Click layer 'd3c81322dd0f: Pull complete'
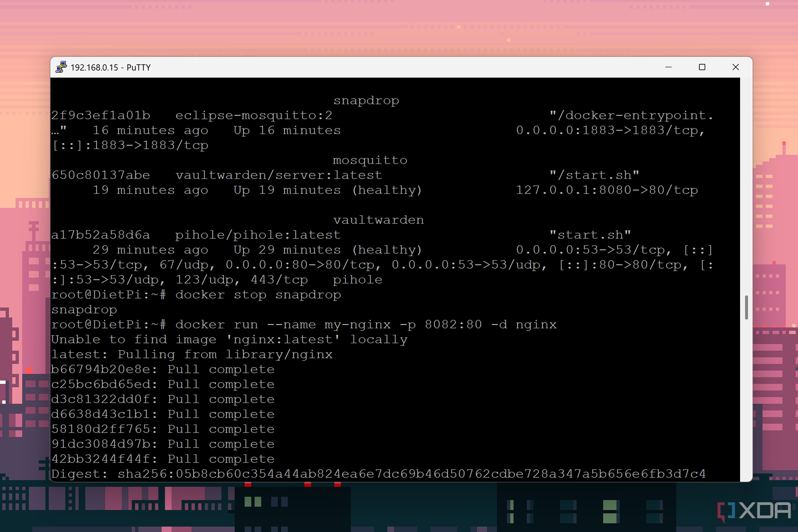 point(163,399)
